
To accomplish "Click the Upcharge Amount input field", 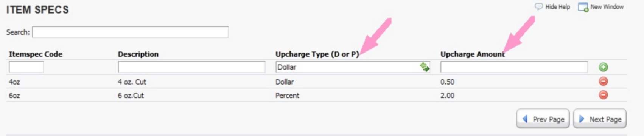I will tap(514, 67).
